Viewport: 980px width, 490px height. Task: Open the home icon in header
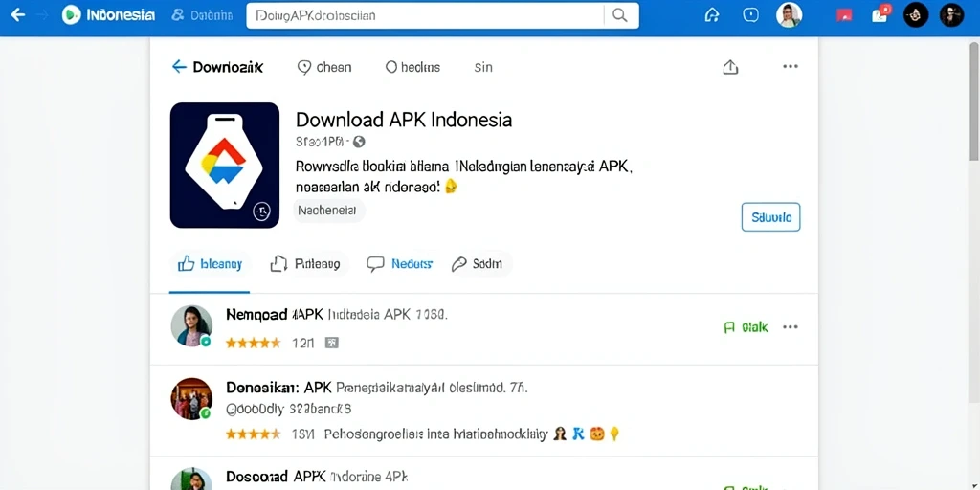tap(712, 15)
